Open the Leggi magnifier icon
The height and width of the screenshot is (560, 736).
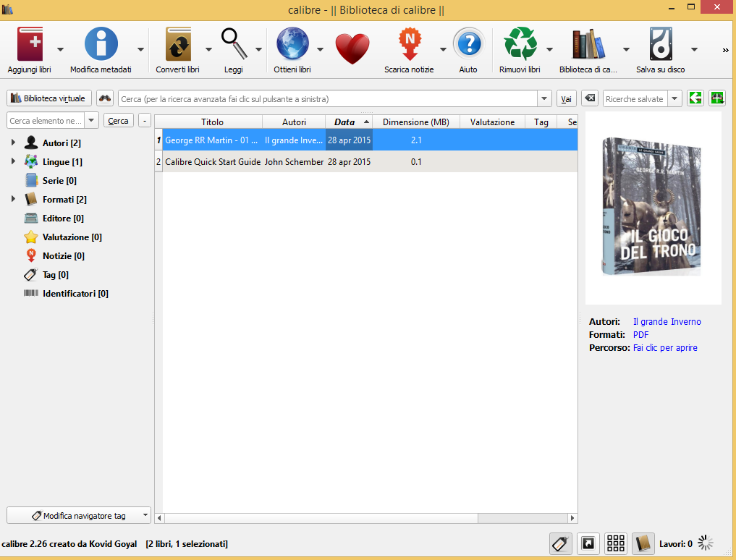click(x=234, y=43)
